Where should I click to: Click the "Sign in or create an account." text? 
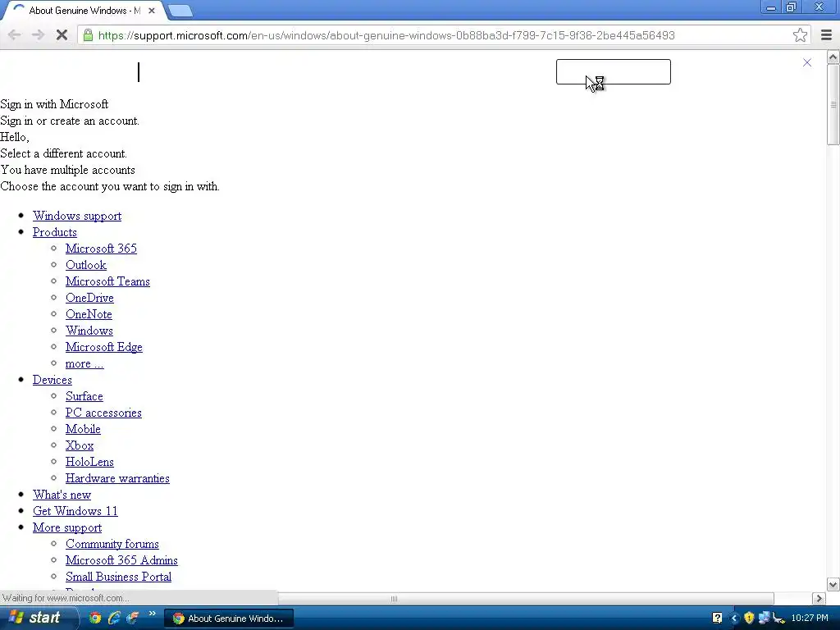point(70,121)
